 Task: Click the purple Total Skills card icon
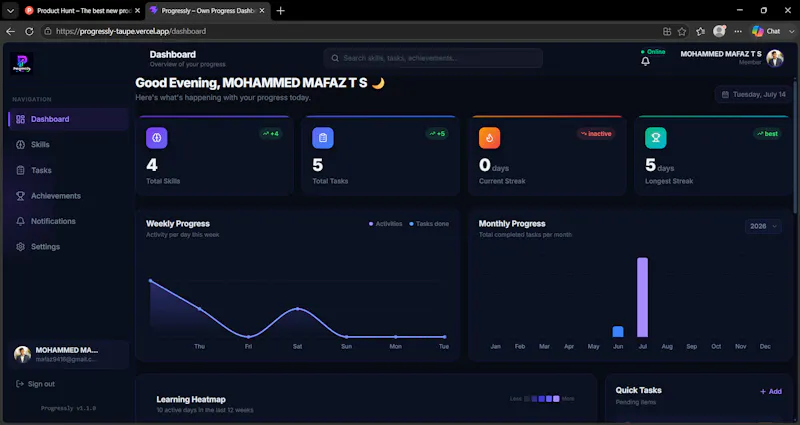[157, 138]
